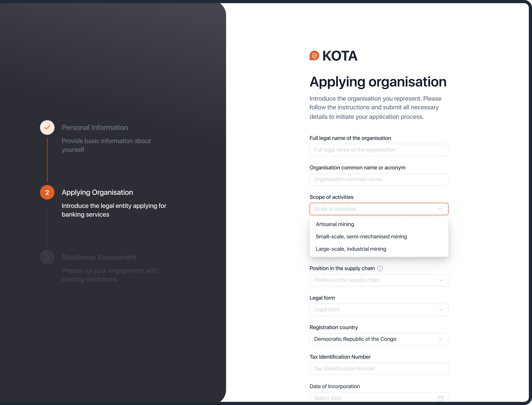Viewport: 532px width, 405px height.
Task: Click the info icon beside supply chain label
Action: click(380, 269)
